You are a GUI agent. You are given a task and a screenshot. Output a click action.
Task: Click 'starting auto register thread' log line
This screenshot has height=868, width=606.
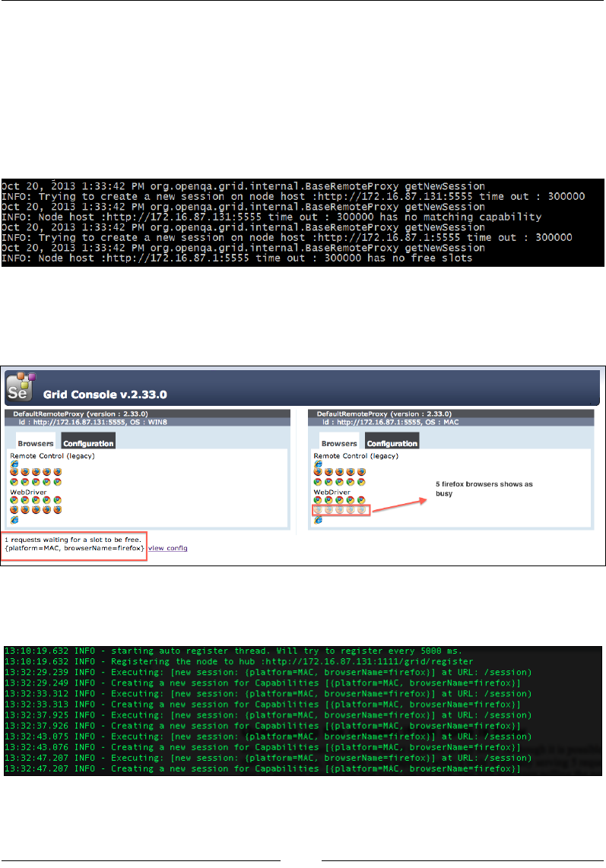pos(233,651)
